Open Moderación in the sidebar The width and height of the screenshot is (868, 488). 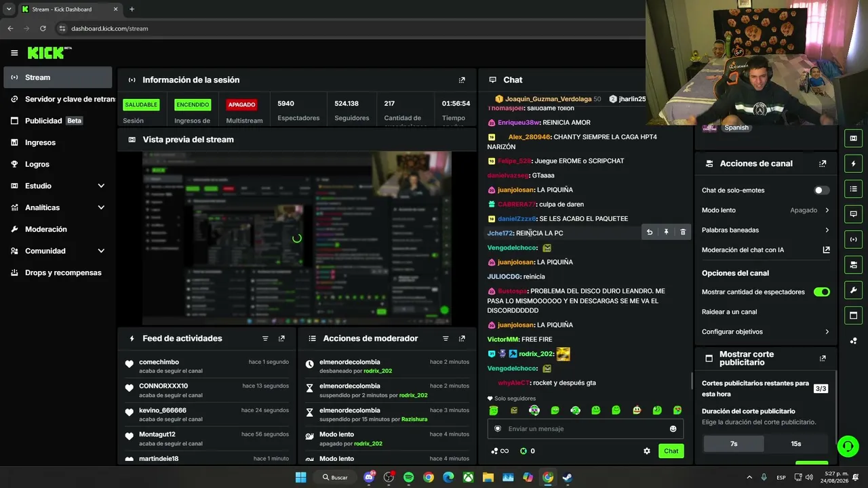pos(58,229)
